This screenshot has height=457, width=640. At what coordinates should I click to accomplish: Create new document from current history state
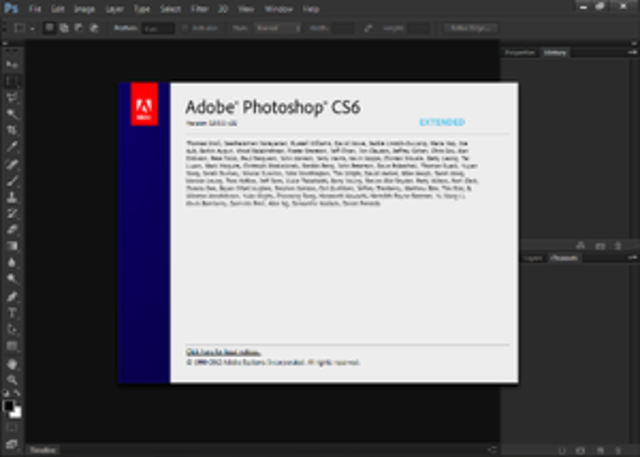[x=580, y=246]
